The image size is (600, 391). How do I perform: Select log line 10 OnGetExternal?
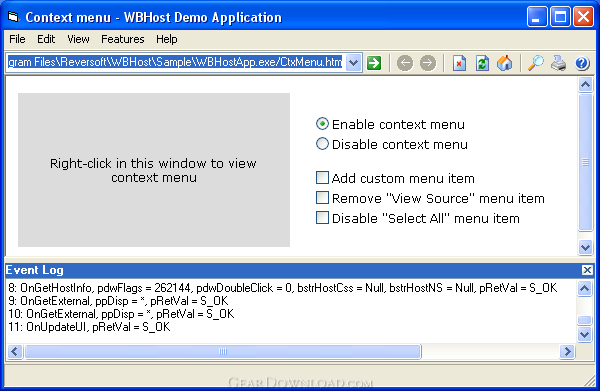click(x=121, y=314)
